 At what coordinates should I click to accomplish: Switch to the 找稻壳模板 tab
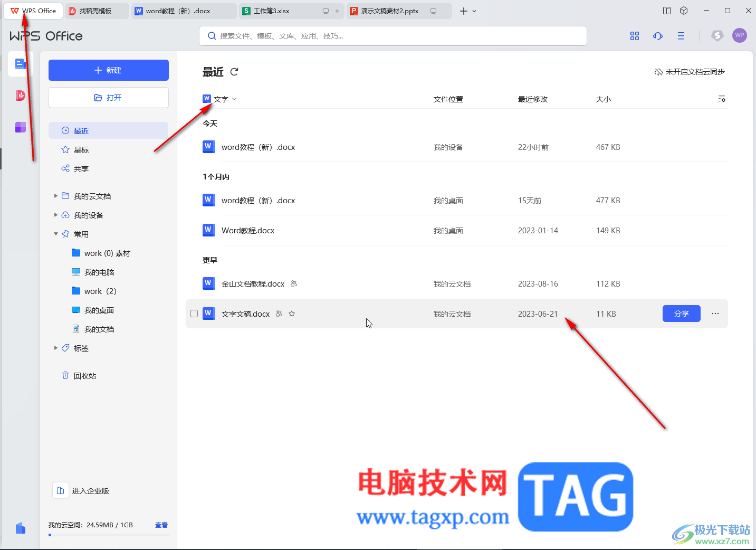click(x=97, y=11)
